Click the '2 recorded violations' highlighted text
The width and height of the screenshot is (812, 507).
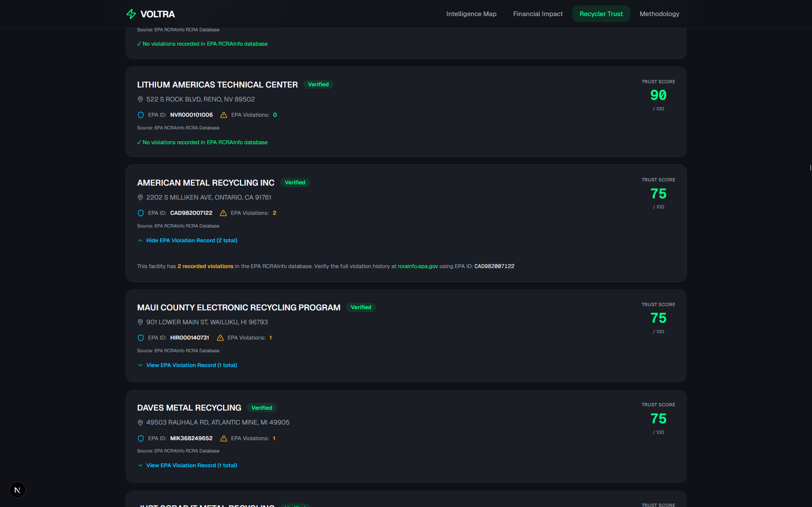pyautogui.click(x=205, y=266)
